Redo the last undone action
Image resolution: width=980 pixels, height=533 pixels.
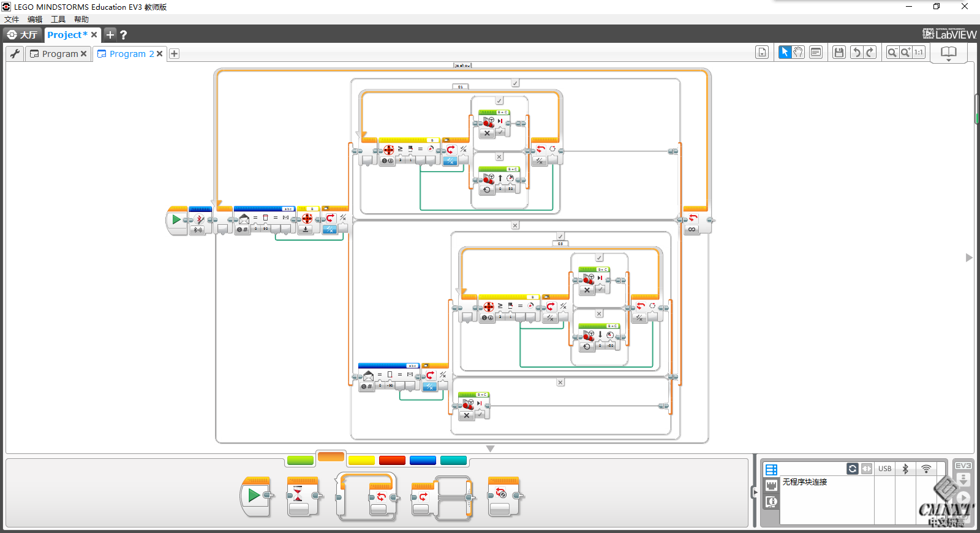(870, 53)
